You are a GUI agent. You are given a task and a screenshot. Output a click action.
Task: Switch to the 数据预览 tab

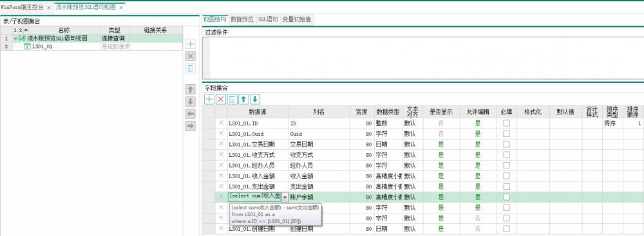(242, 19)
